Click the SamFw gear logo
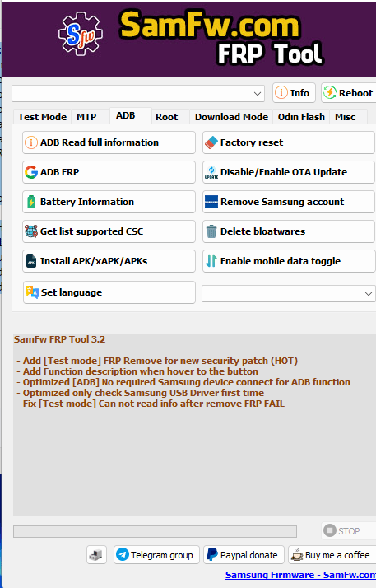This screenshot has height=588, width=376. (81, 34)
